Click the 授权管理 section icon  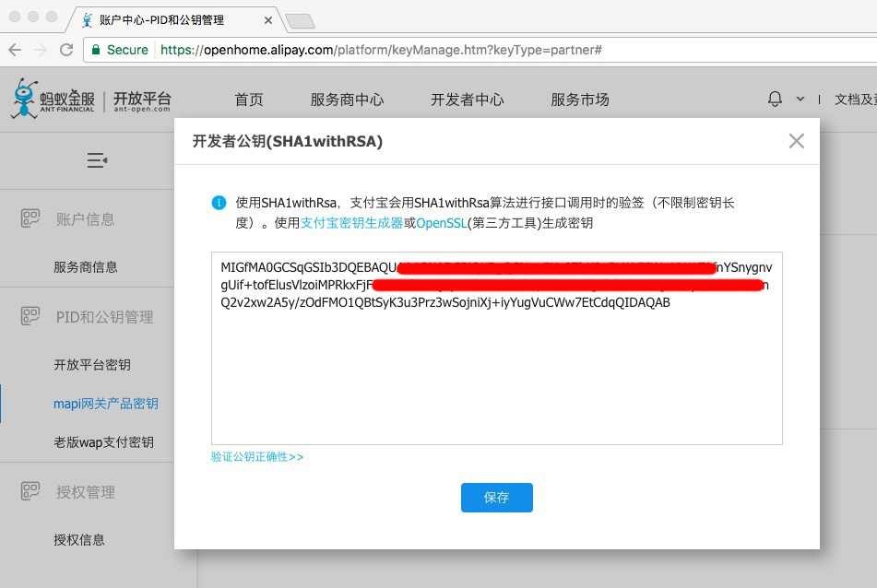click(x=30, y=492)
